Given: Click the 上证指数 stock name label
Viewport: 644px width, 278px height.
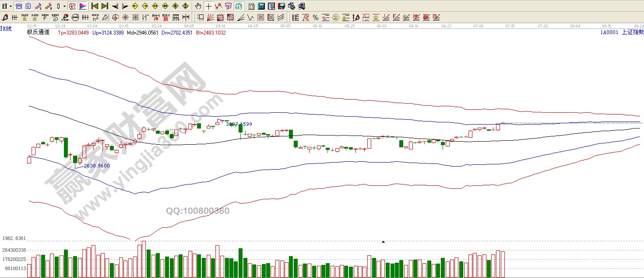Looking at the screenshot, I should click(x=633, y=32).
